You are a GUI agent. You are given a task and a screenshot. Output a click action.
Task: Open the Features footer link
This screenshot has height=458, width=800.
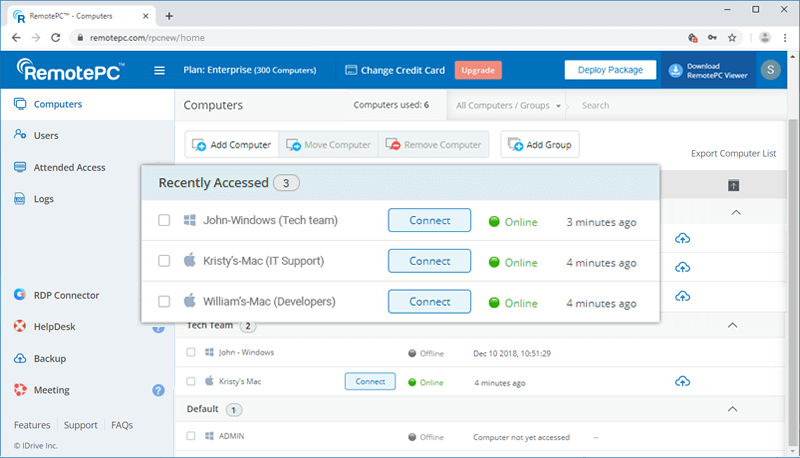[32, 425]
